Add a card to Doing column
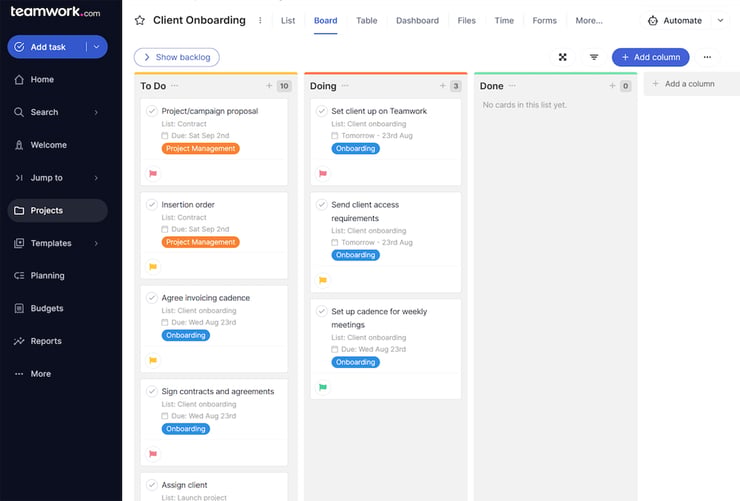The width and height of the screenshot is (740, 501). click(443, 85)
